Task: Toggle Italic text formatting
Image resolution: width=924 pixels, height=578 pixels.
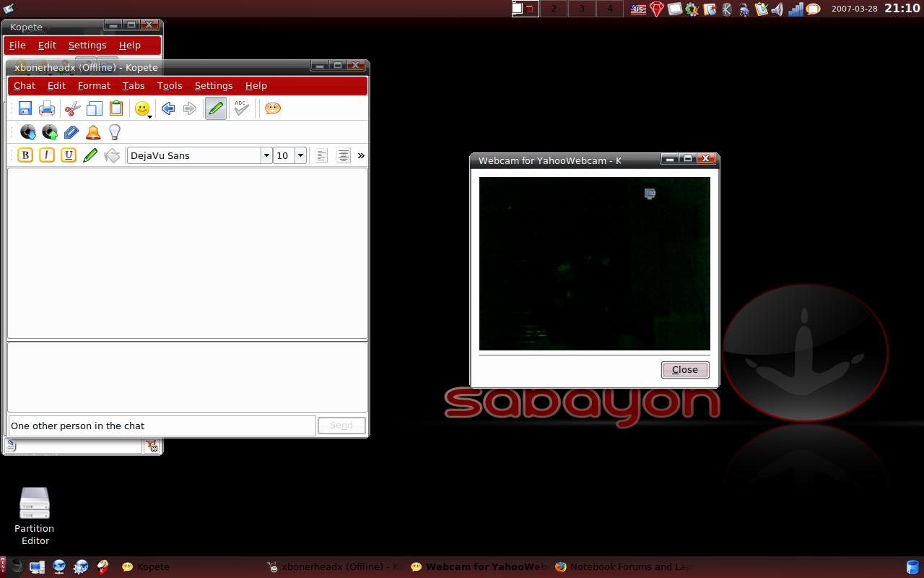Action: tap(47, 155)
